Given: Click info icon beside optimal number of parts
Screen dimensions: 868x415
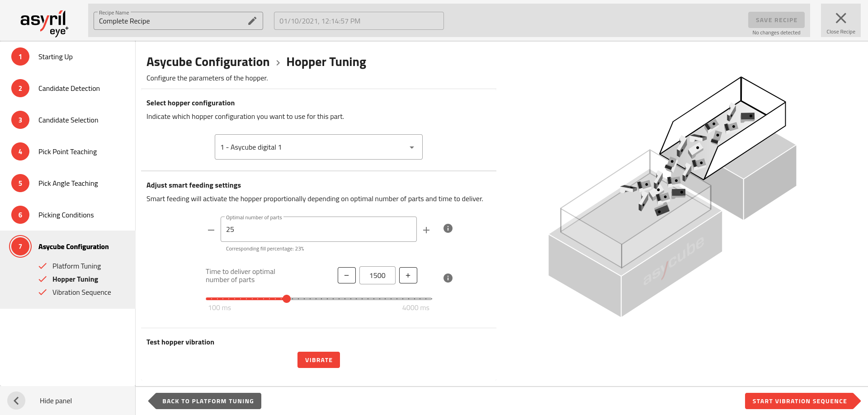Looking at the screenshot, I should coord(448,228).
